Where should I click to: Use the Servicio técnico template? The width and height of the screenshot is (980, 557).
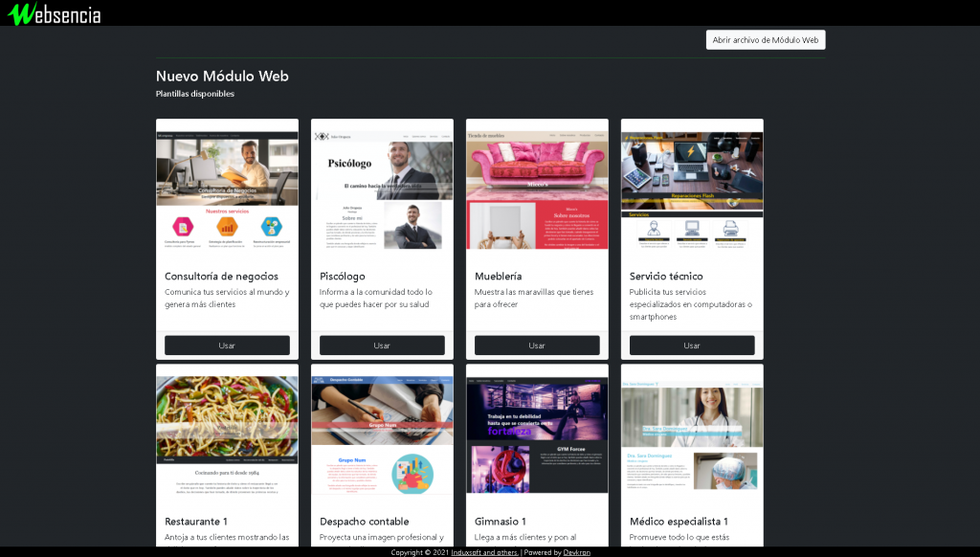click(x=692, y=345)
